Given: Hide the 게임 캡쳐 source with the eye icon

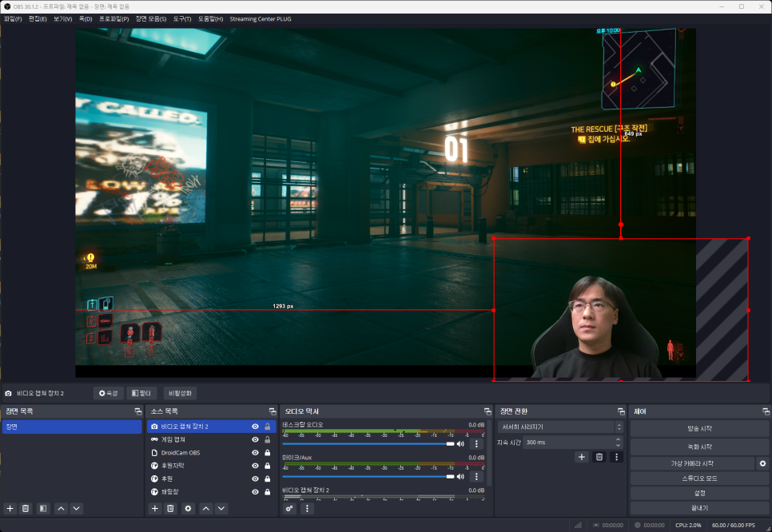Looking at the screenshot, I should pyautogui.click(x=255, y=439).
